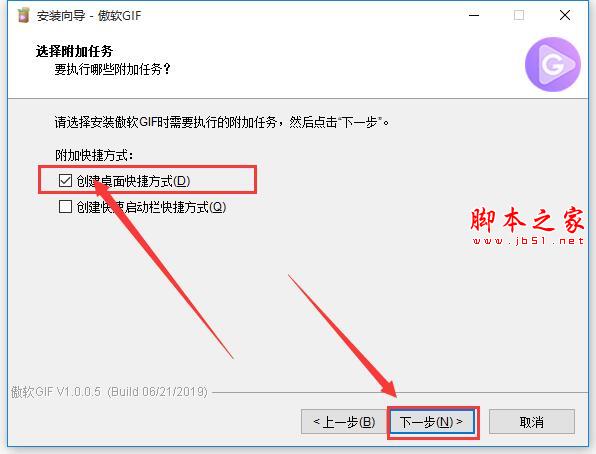Click the 傲软GIF V1.0.0.5 build text
The height and width of the screenshot is (454, 596).
point(109,392)
